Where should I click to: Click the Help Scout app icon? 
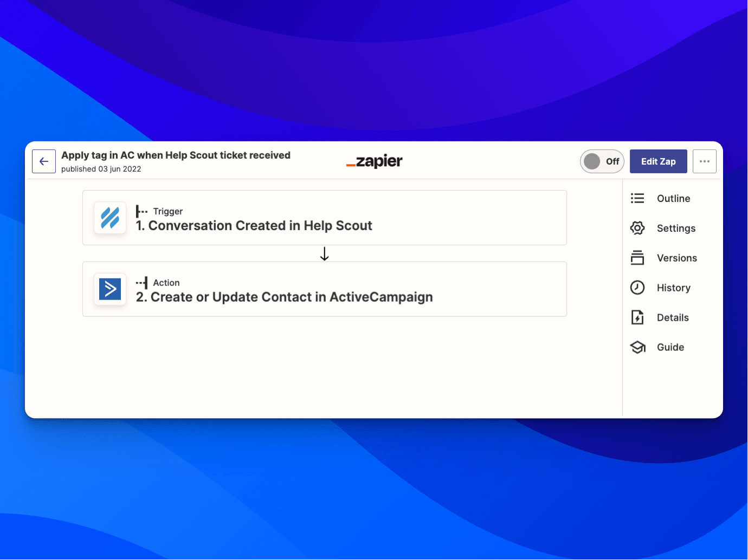pyautogui.click(x=110, y=218)
